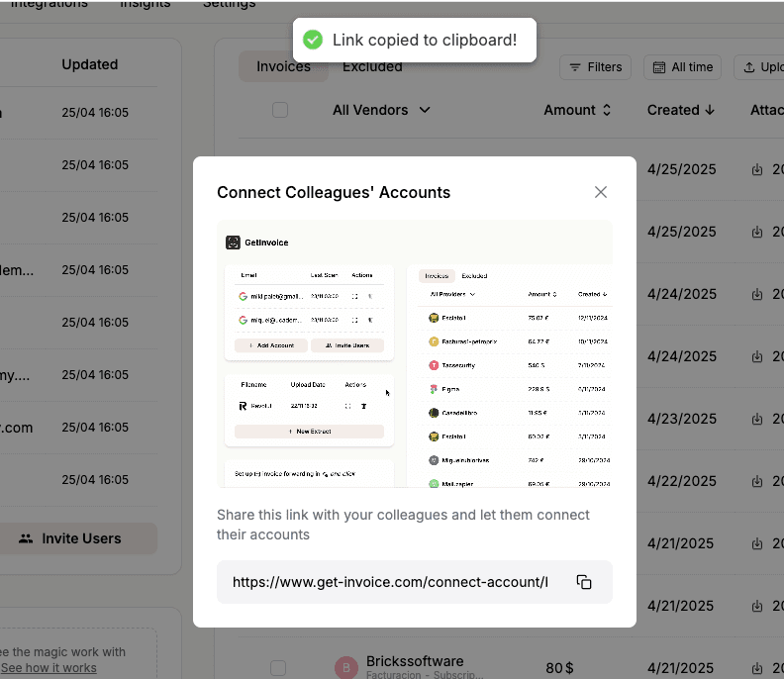
Task: Click the green checkmark success icon
Action: click(x=313, y=40)
